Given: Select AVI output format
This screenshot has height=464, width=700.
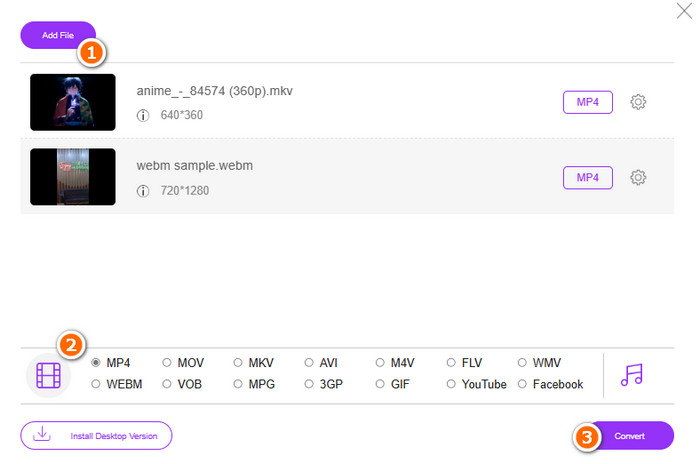Looking at the screenshot, I should [x=309, y=363].
